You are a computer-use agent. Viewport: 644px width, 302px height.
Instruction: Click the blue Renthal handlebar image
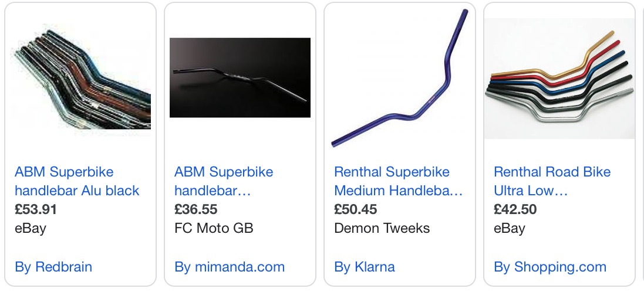point(399,79)
